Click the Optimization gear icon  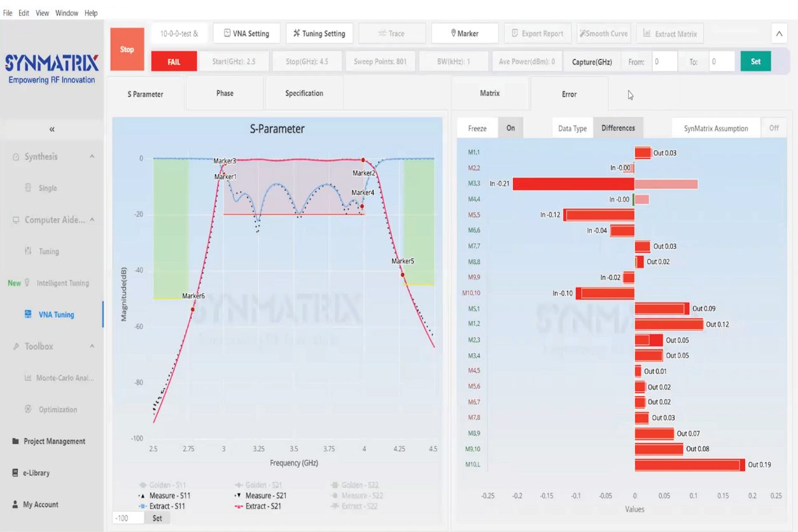pos(28,409)
